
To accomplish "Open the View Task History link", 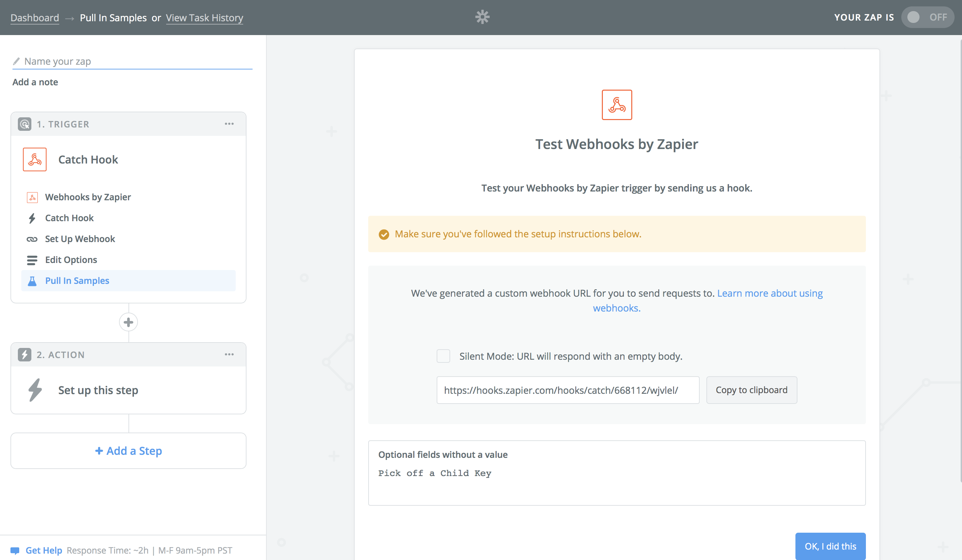I will click(x=204, y=18).
